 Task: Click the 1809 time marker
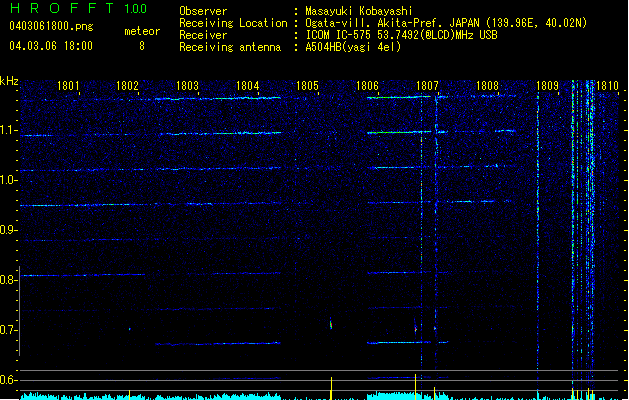[547, 86]
